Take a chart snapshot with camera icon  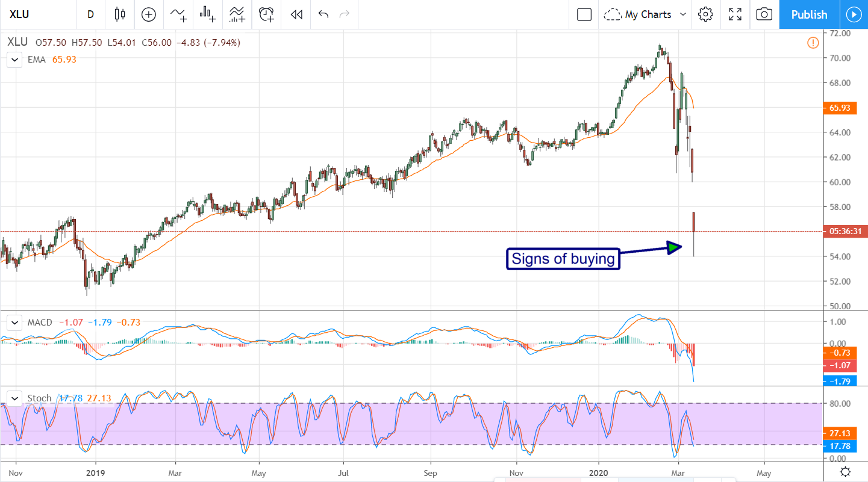764,14
